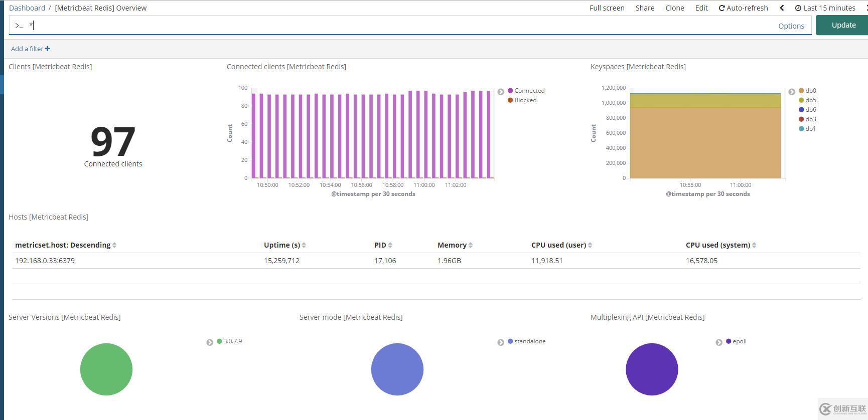The height and width of the screenshot is (420, 868).
Task: Click the plus icon next to Add a filter
Action: 47,49
